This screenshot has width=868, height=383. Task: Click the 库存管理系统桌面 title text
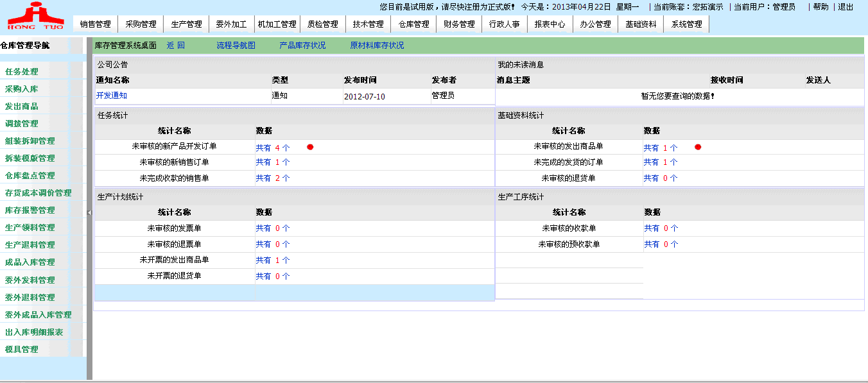click(x=126, y=46)
